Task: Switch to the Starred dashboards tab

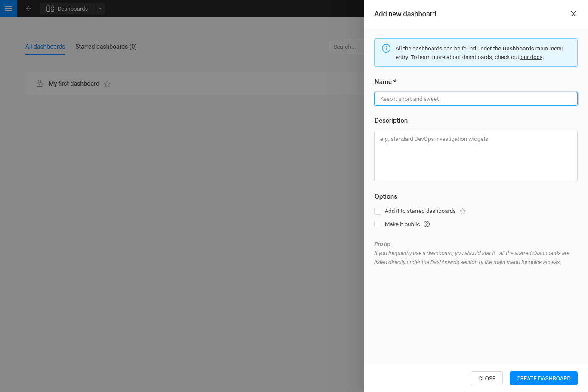Action: [x=106, y=47]
